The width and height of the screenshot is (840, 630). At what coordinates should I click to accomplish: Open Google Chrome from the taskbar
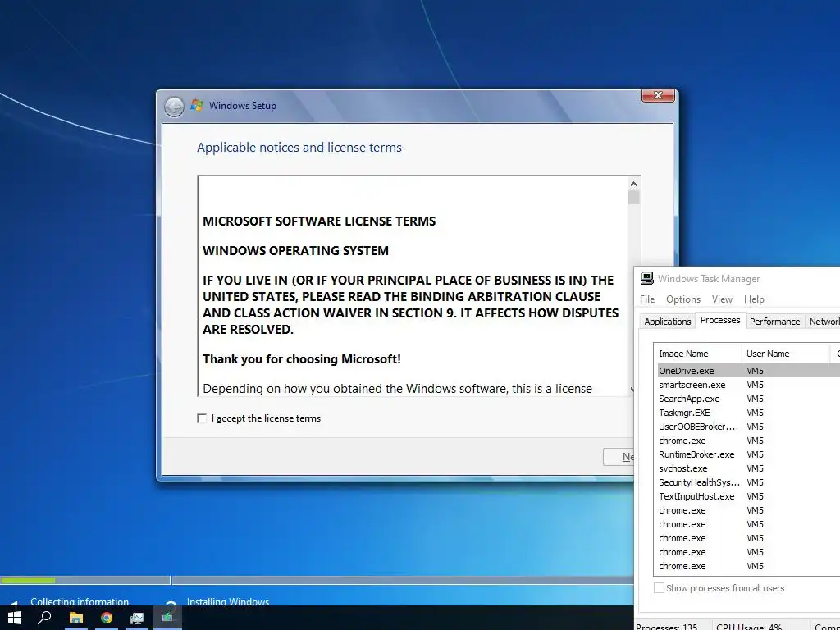coord(107,618)
